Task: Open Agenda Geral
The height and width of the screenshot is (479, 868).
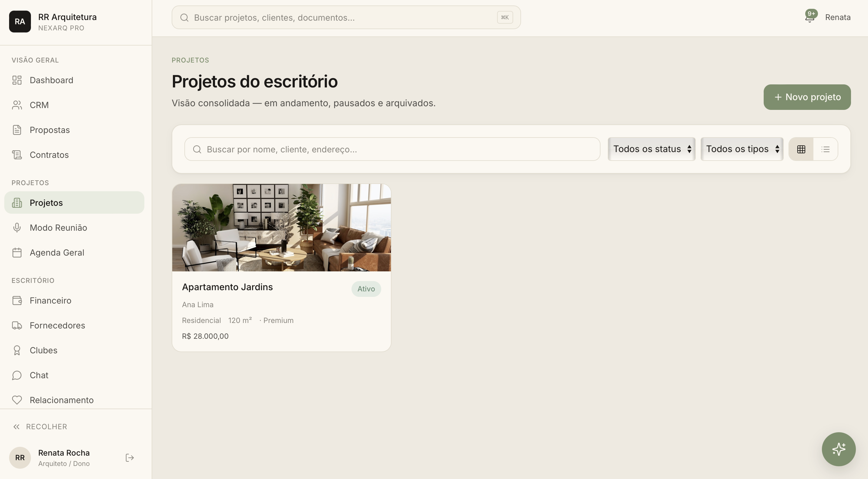Action: (74, 253)
